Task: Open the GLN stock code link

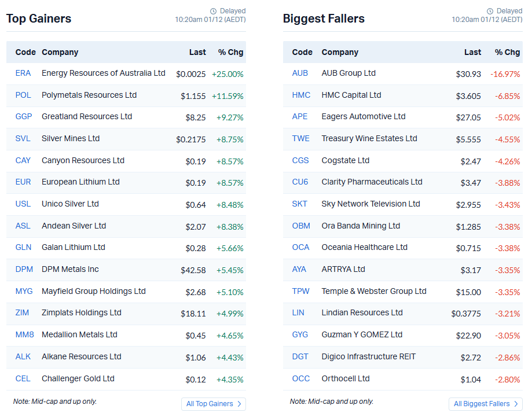Action: 23,248
